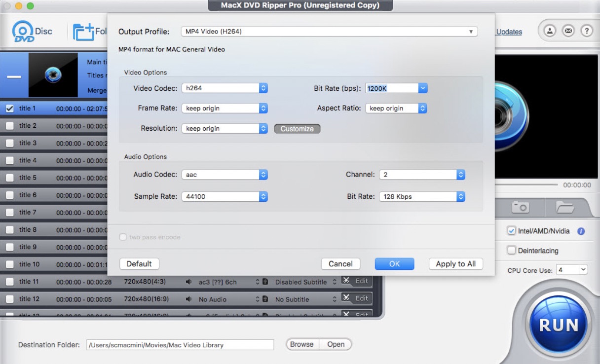The height and width of the screenshot is (364, 600).
Task: Confirm with the OK button
Action: pos(394,264)
